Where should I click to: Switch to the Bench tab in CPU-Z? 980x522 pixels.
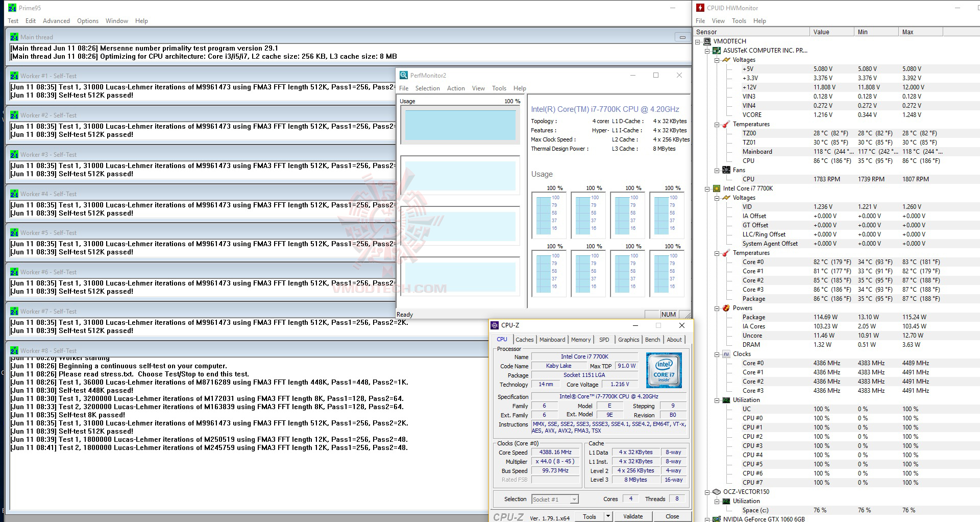point(652,340)
